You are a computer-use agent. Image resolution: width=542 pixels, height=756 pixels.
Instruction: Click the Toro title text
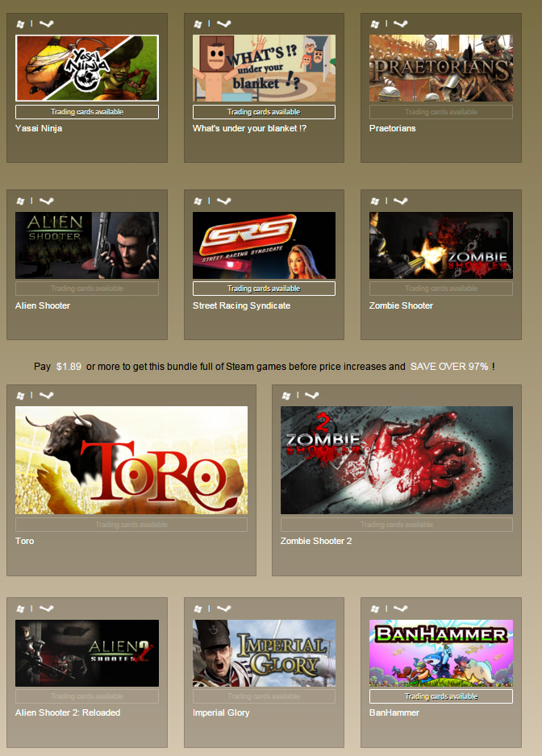click(25, 541)
